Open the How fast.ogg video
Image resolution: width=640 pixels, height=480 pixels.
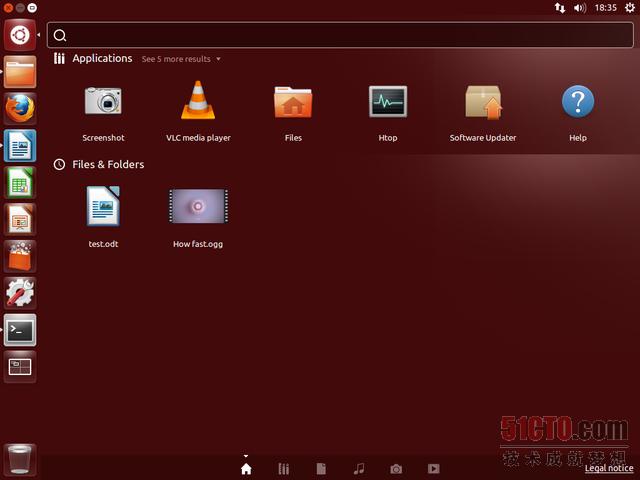pyautogui.click(x=198, y=217)
